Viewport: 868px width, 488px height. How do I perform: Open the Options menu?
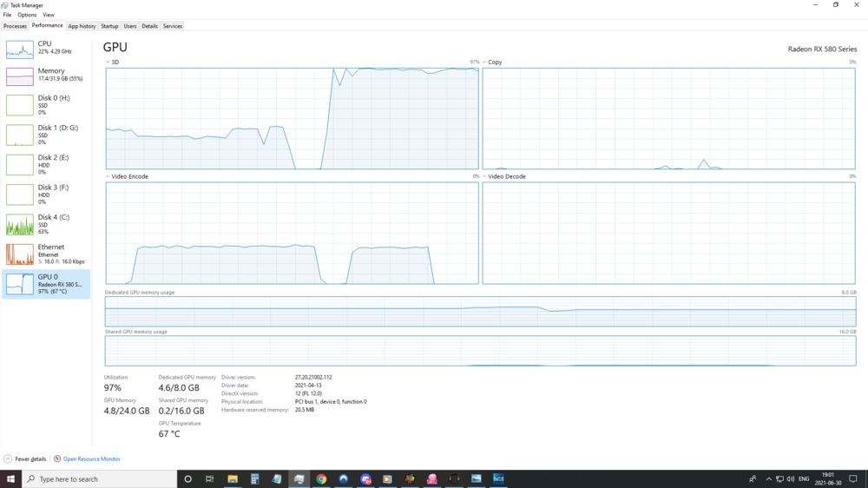tap(27, 15)
